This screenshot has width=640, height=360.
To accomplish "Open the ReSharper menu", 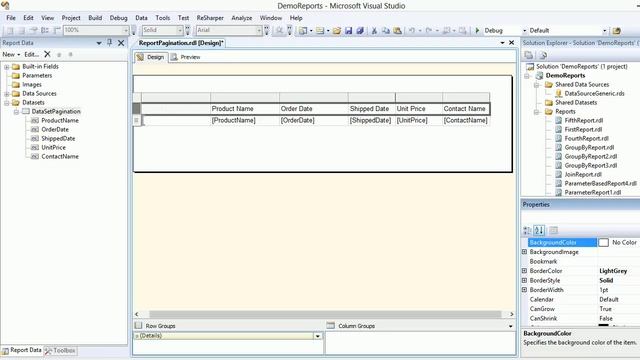I will (x=210, y=18).
